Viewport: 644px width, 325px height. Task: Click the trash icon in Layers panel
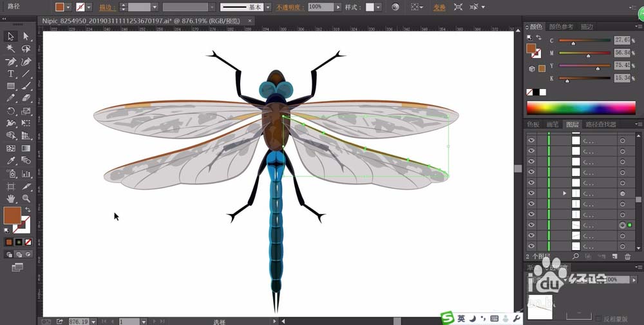pyautogui.click(x=627, y=257)
